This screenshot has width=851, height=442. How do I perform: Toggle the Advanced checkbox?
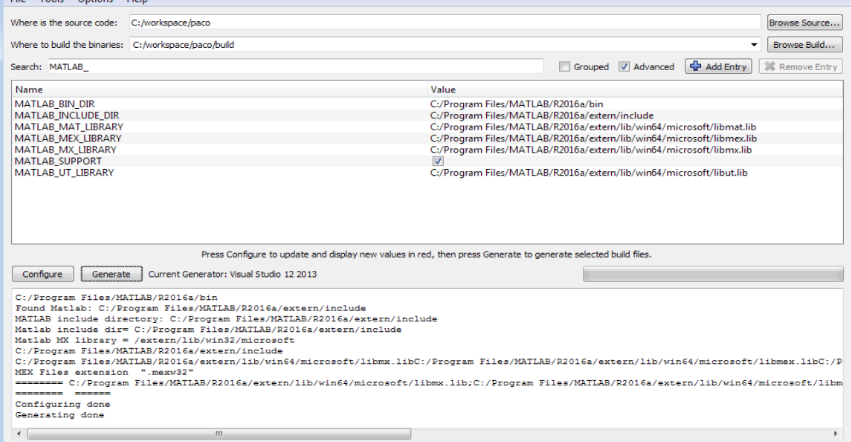[x=624, y=66]
